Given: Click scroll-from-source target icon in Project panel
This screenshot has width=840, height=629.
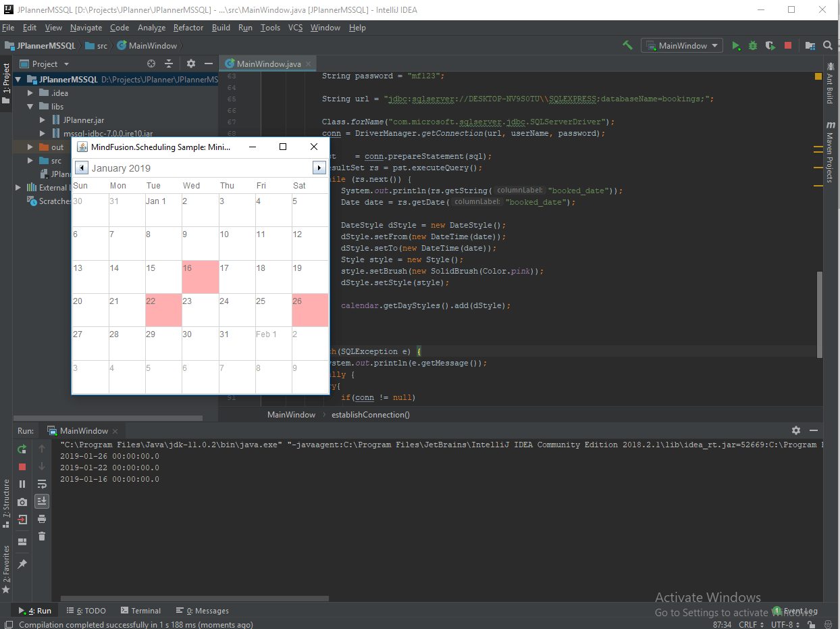Looking at the screenshot, I should pos(151,64).
